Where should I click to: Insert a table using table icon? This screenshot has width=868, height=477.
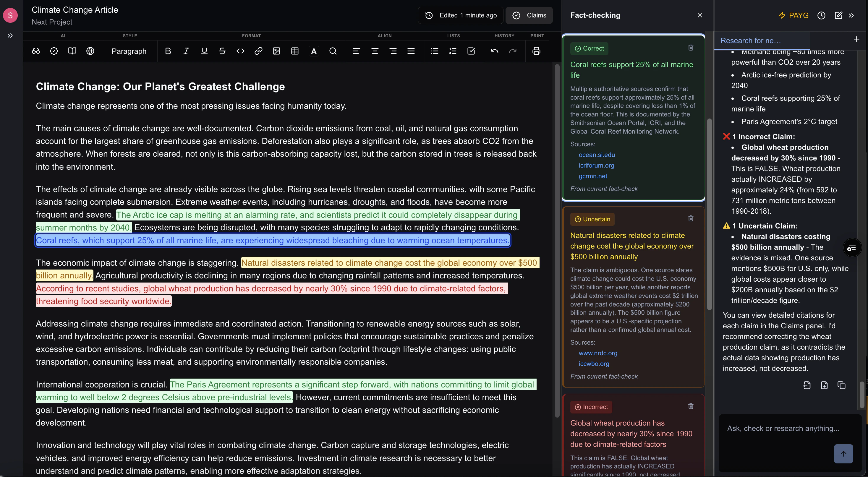coord(294,51)
